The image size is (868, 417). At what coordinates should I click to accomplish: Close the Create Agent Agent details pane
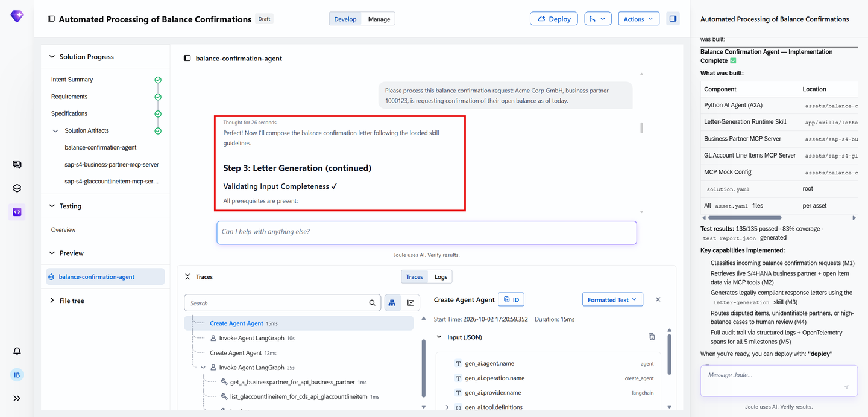point(658,299)
